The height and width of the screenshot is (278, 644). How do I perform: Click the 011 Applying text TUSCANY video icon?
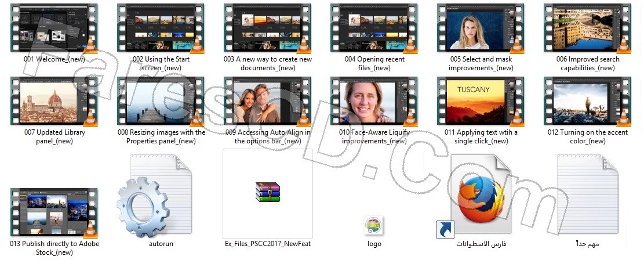pos(481,101)
